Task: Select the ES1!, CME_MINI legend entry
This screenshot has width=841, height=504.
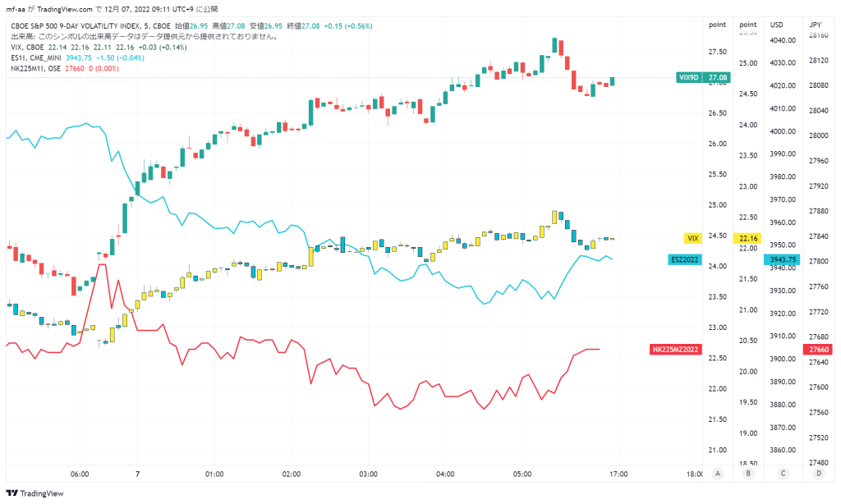Action: tap(36, 58)
